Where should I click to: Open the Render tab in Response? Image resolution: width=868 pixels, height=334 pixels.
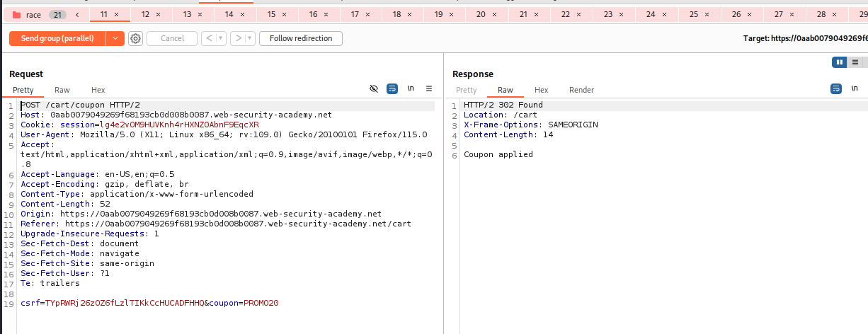click(581, 90)
